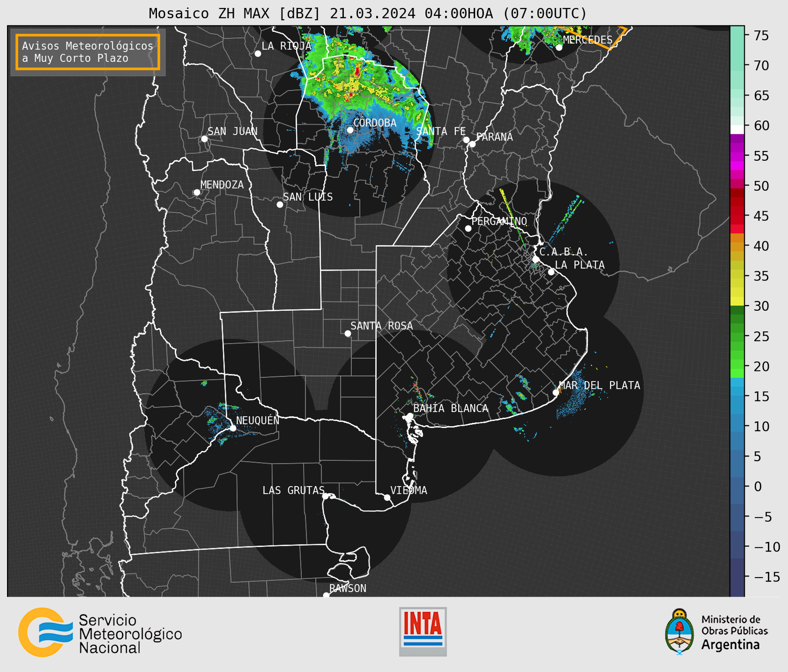This screenshot has height=672, width=788.
Task: Click the 45 dBZ red color band
Action: pos(737,216)
